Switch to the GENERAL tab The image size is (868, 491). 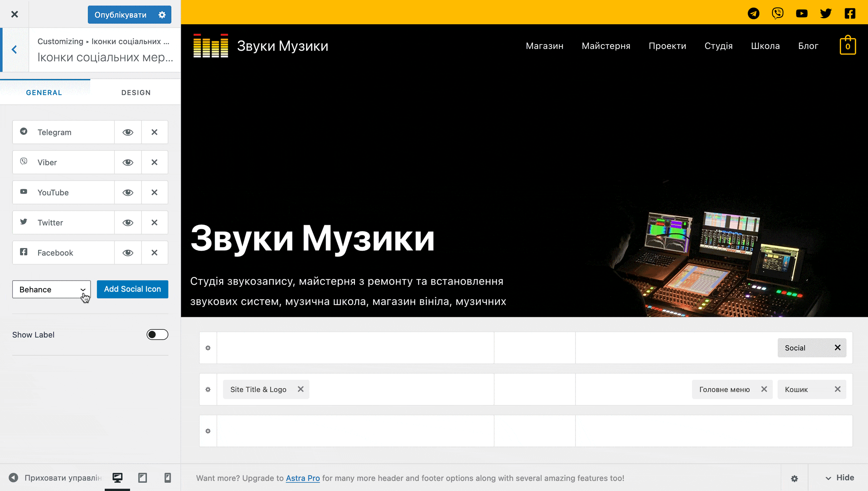coord(44,93)
